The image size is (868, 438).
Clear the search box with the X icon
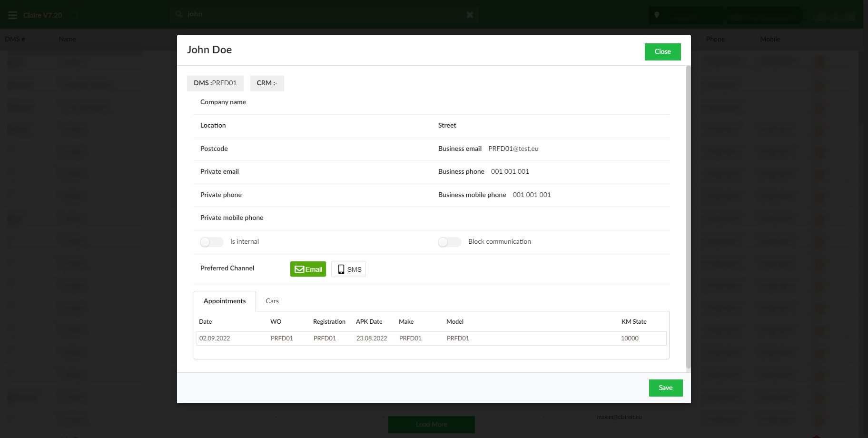[x=470, y=15]
